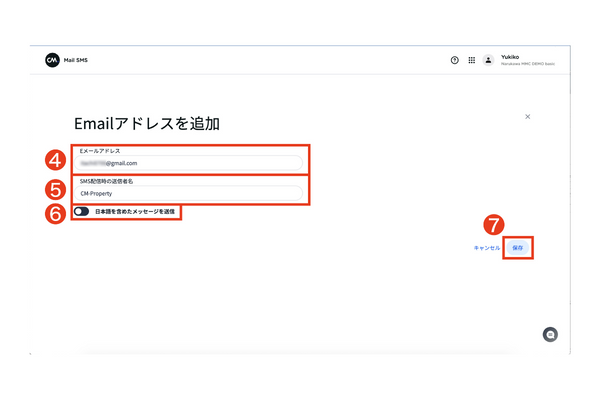This screenshot has height=400, width=600.
Task: Click the red number 6 step marker
Action: 58,212
